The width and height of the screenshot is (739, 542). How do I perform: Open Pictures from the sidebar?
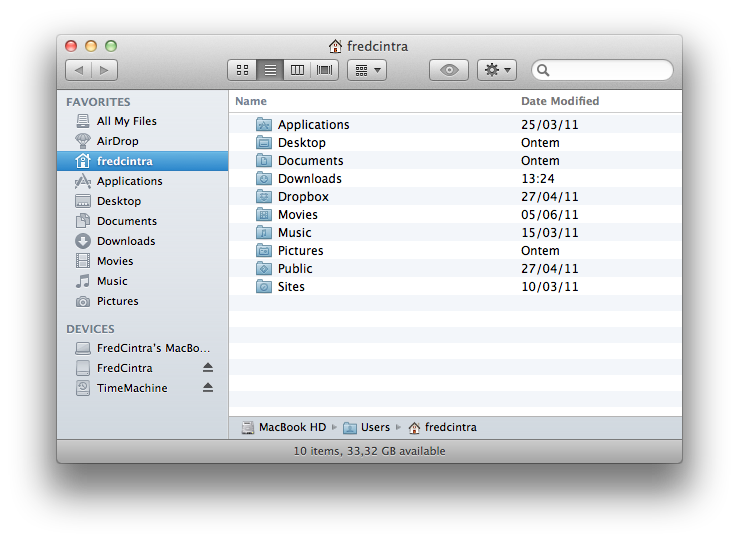tap(142, 301)
